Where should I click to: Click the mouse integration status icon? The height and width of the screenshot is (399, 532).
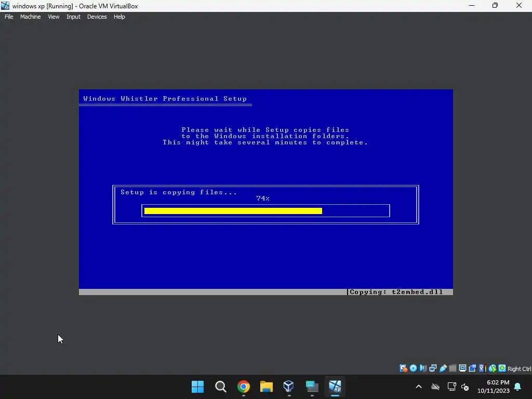493,368
